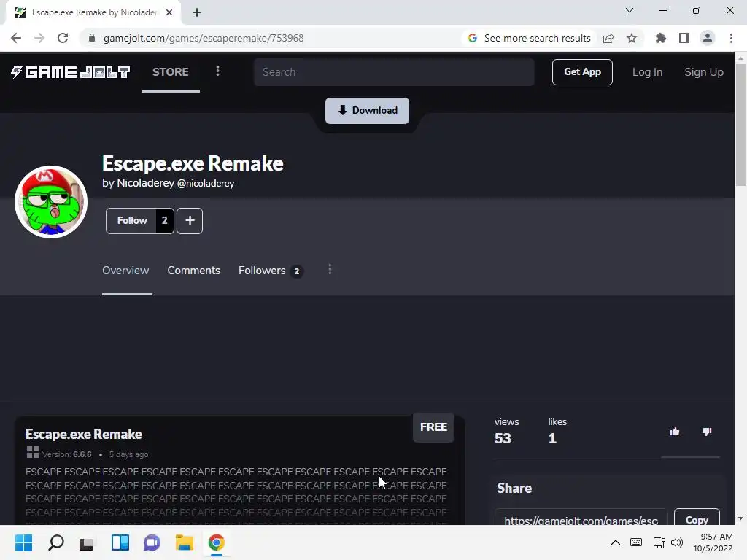The height and width of the screenshot is (560, 747).
Task: Click the Escape.exe Remake package title
Action: click(x=84, y=435)
